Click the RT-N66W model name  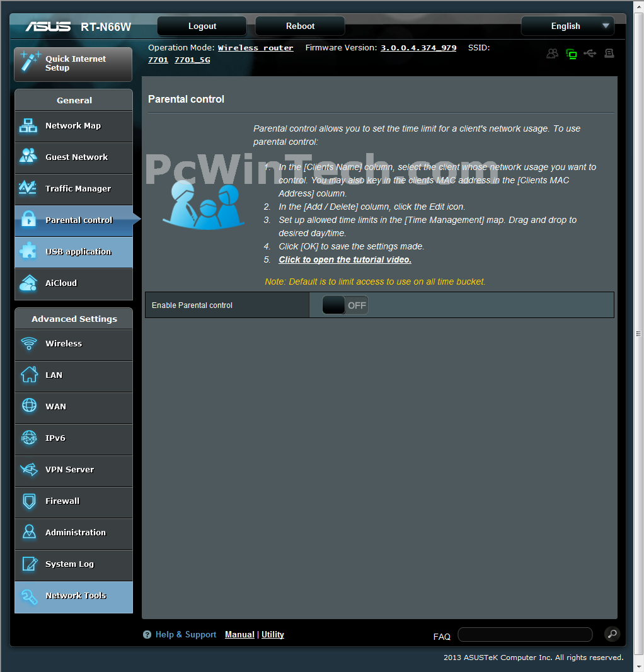[x=106, y=27]
